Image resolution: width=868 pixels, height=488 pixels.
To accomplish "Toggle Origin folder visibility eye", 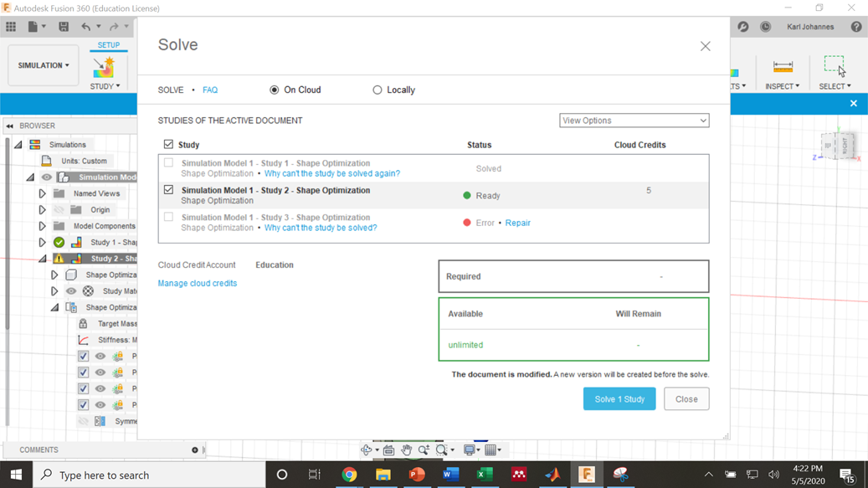I will click(59, 210).
